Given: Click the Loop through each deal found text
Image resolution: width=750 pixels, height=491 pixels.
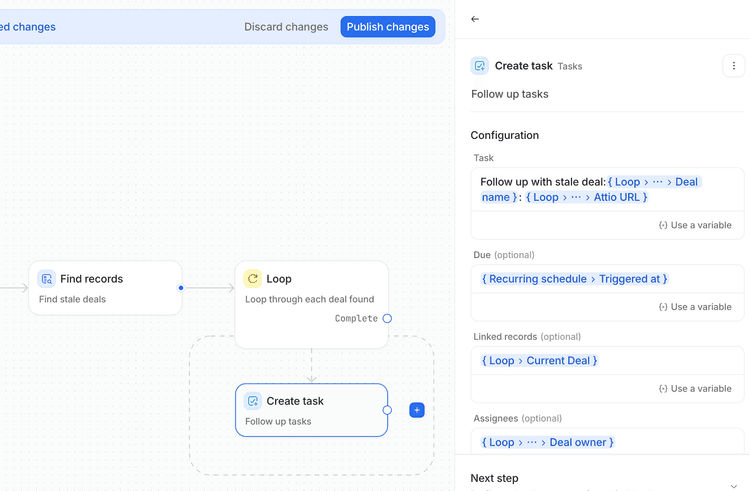Looking at the screenshot, I should point(309,299).
